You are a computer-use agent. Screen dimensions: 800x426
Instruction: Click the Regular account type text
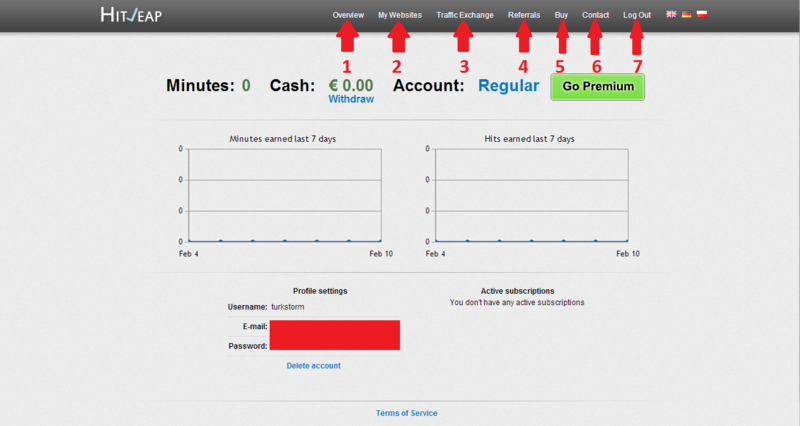[x=508, y=86]
